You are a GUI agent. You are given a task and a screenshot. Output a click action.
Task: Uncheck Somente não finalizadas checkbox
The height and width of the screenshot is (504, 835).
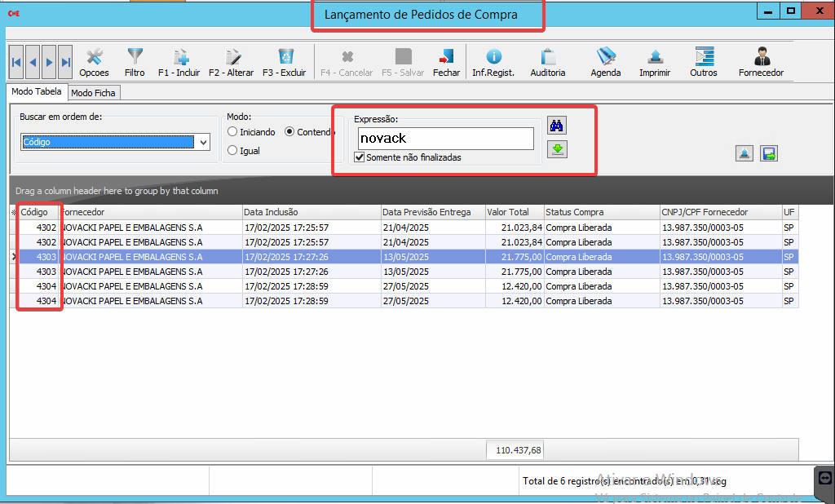[360, 157]
